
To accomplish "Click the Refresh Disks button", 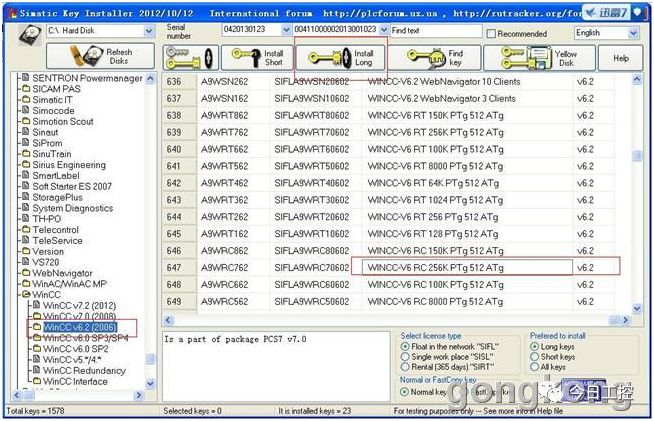I will point(101,56).
